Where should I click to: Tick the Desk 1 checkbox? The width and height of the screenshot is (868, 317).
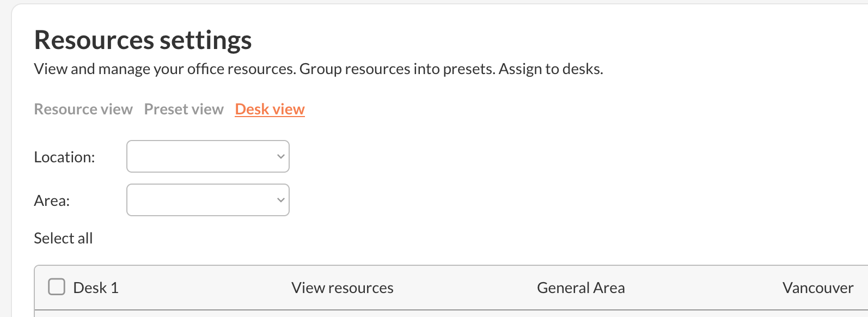coord(57,287)
